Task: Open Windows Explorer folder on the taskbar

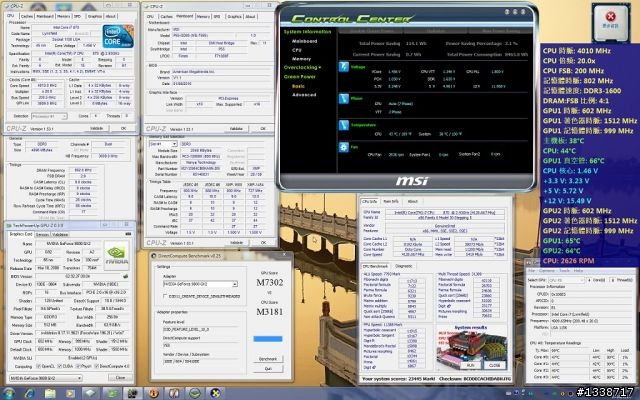Action: point(50,393)
